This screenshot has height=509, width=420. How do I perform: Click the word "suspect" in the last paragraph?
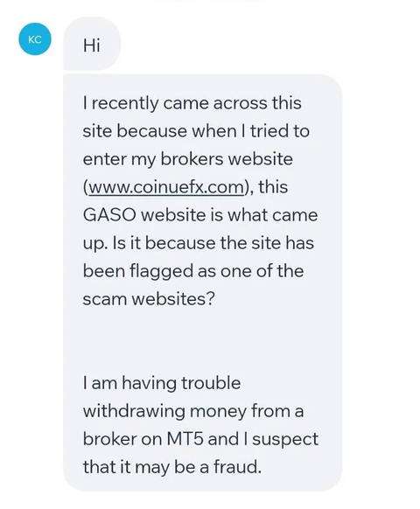285,440
